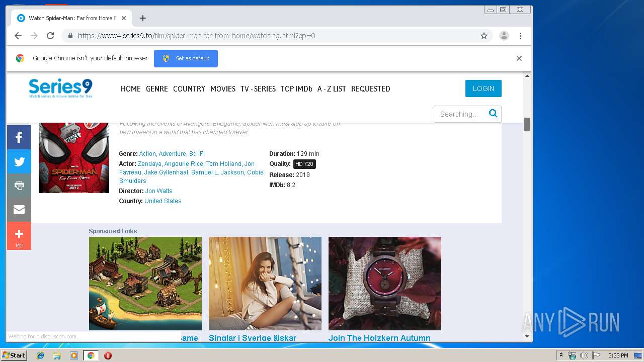This screenshot has height=362, width=644.
Task: Open the Sci-Fi genre link
Action: point(197,154)
